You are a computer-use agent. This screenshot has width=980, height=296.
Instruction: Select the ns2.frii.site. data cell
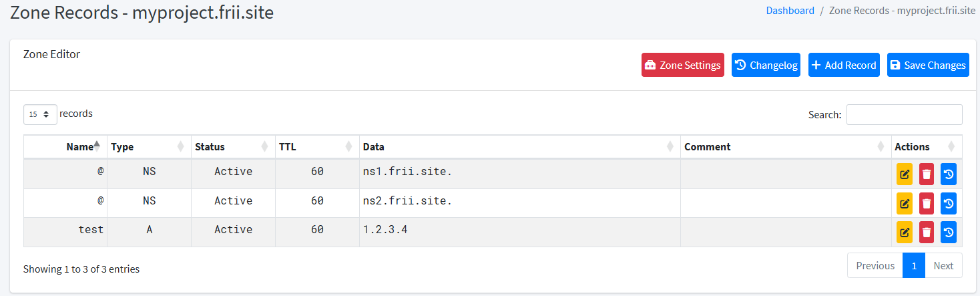(520, 203)
